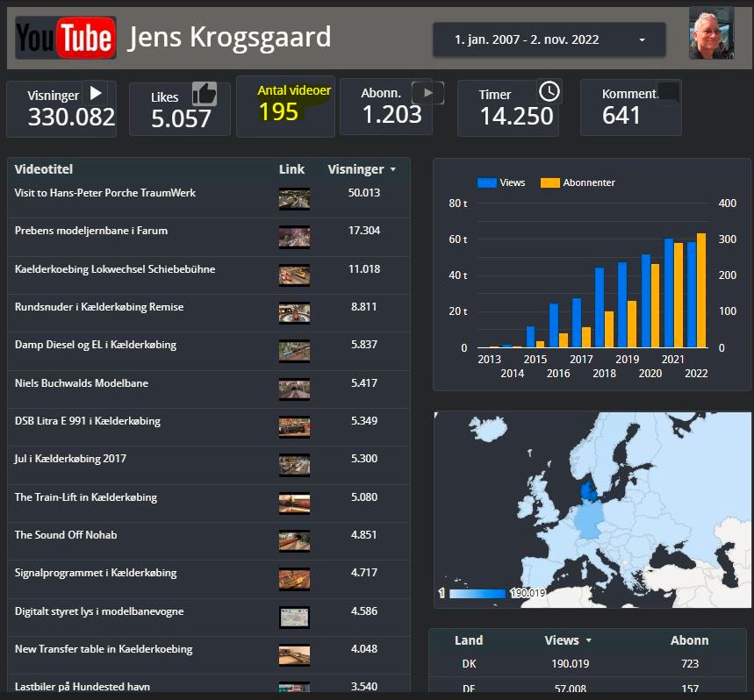Screen dimensions: 754x700
Task: Open thumbnail for Prebens modeljernbane i Farum
Action: tap(294, 237)
